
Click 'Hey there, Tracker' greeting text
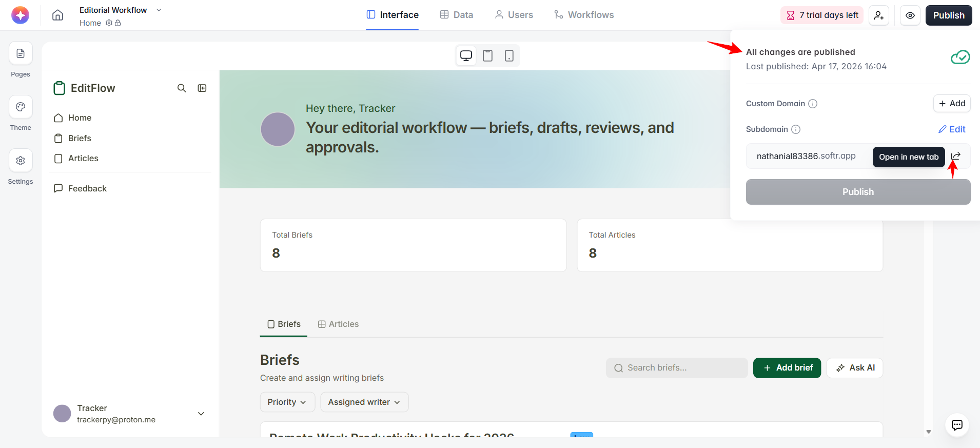pos(350,108)
